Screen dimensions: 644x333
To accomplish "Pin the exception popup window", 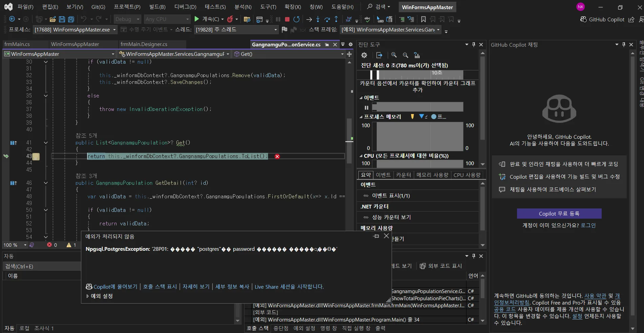I will tap(376, 236).
